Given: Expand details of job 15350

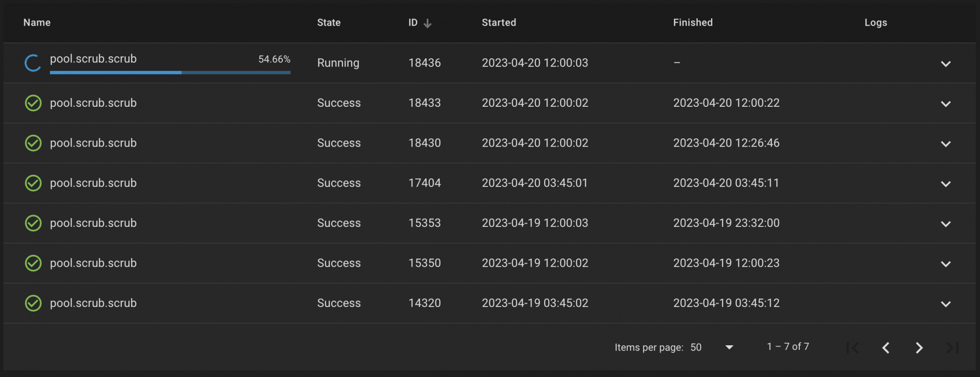Looking at the screenshot, I should pos(946,264).
